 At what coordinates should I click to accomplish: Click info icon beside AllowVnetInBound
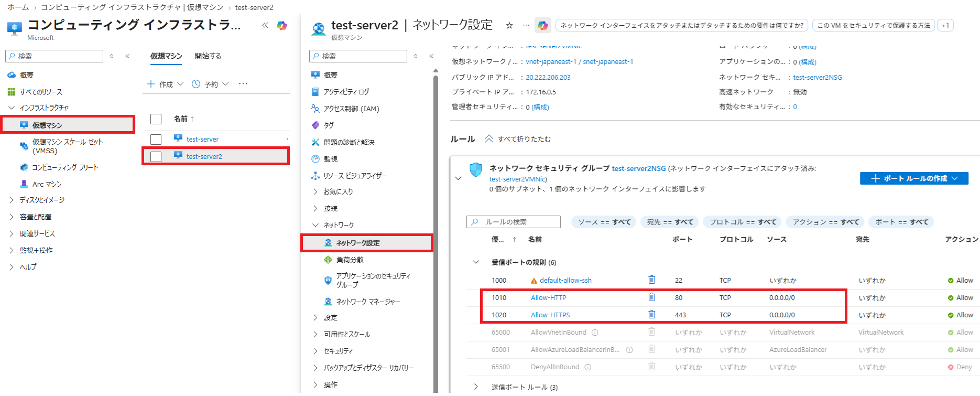click(x=595, y=333)
